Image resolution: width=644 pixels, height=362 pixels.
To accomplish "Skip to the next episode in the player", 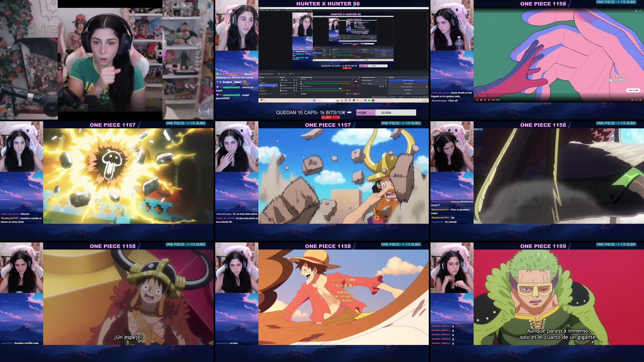I will pyautogui.click(x=640, y=100).
